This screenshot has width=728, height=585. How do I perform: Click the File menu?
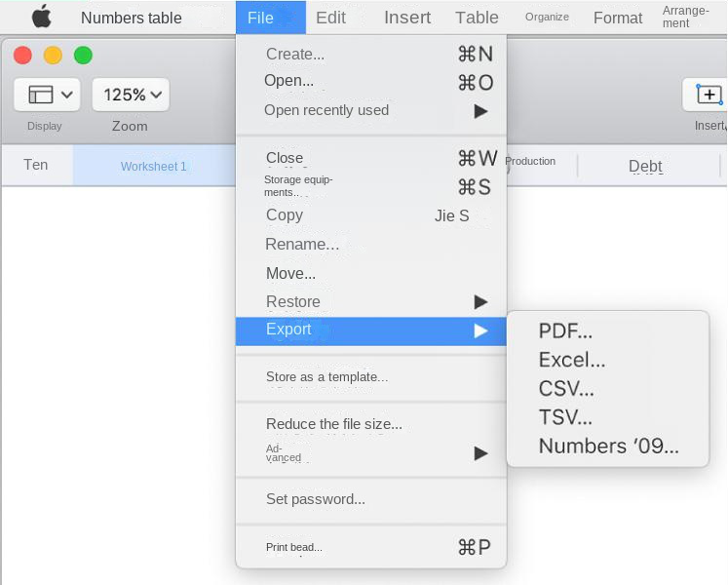tap(271, 18)
